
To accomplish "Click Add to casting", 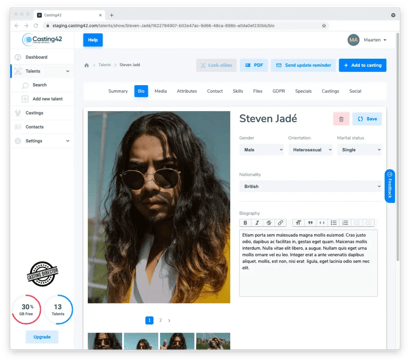I will click(363, 65).
